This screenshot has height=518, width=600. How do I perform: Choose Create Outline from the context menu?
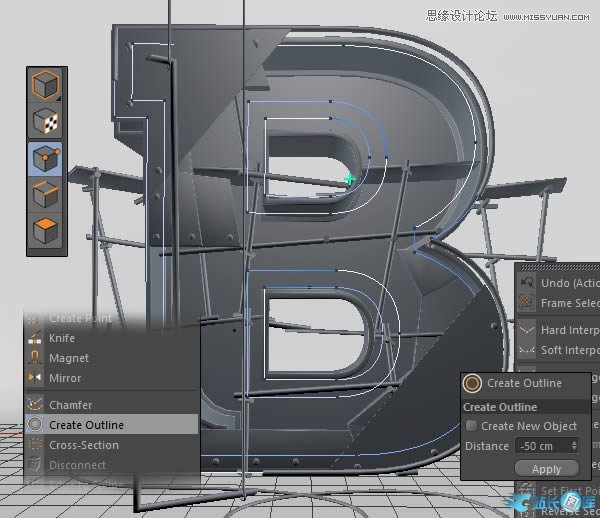tap(85, 425)
